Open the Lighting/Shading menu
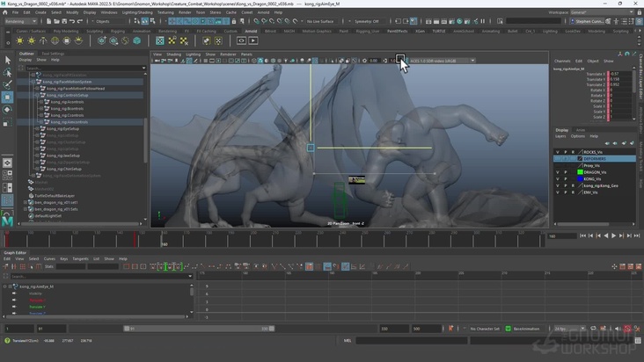The image size is (644, 362). pyautogui.click(x=136, y=12)
